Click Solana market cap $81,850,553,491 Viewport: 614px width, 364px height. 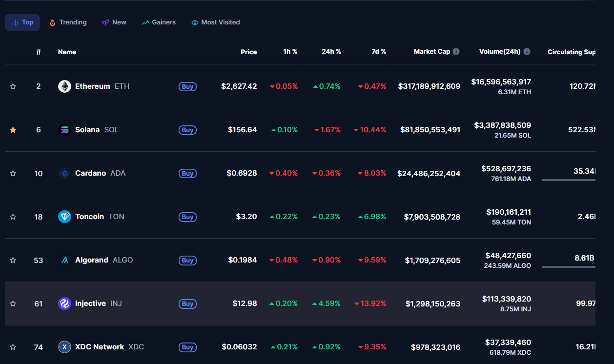click(x=430, y=130)
